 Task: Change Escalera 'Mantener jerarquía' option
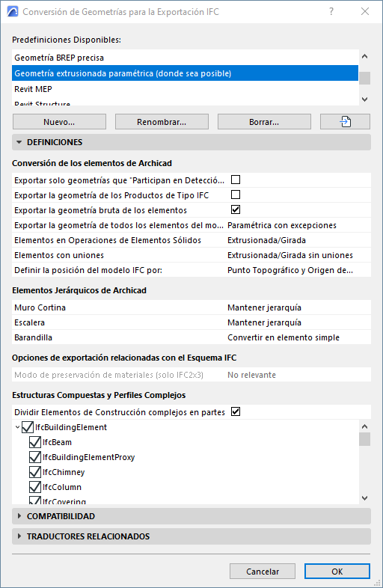[x=264, y=322]
